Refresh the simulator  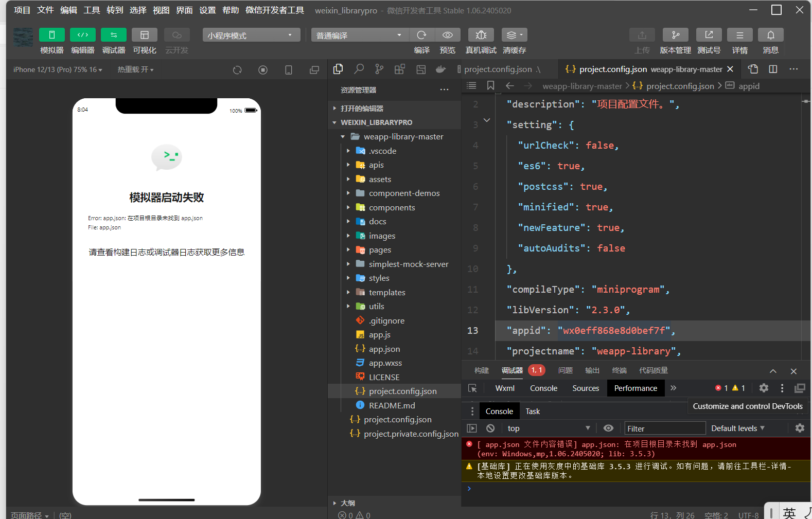pyautogui.click(x=237, y=70)
